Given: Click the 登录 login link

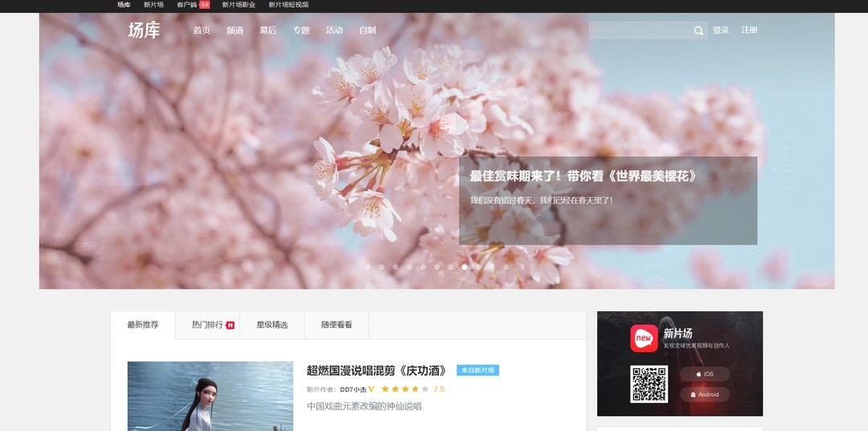Looking at the screenshot, I should tap(721, 31).
